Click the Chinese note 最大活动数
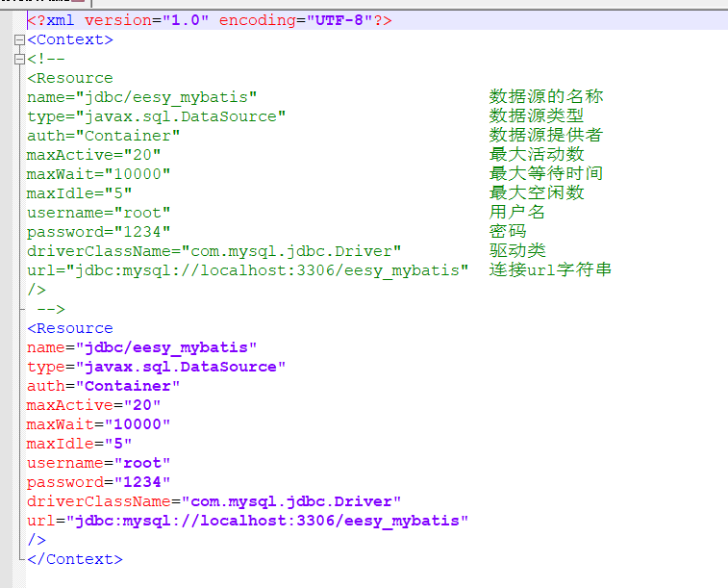 pos(537,154)
